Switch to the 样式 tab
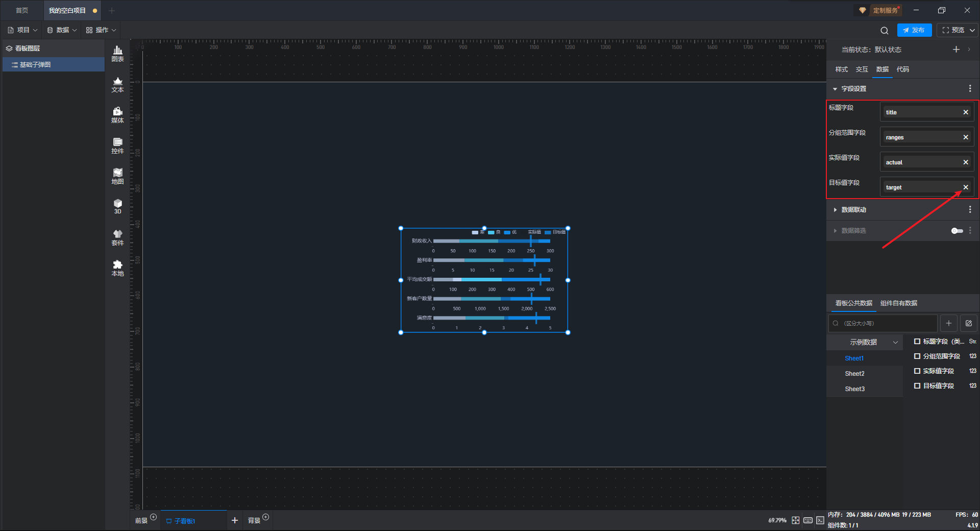980x531 pixels. pyautogui.click(x=841, y=69)
